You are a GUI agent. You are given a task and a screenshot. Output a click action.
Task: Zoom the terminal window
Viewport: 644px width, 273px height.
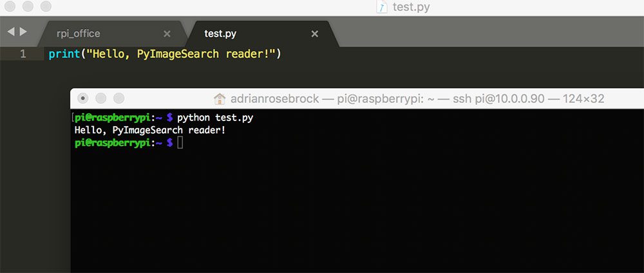118,99
